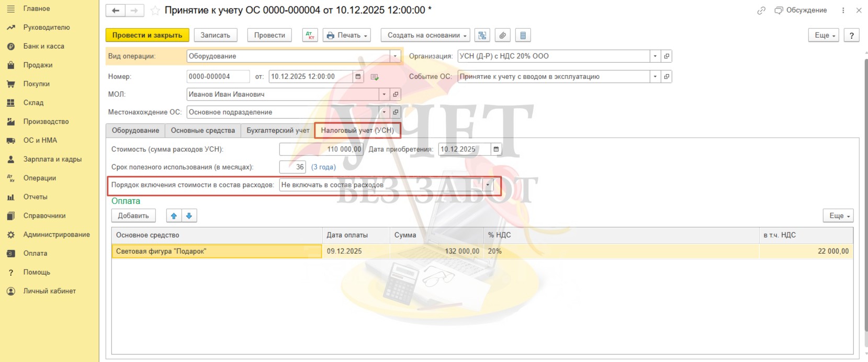Open Создать на основании dropdown
Screen dimensions: 868x362
point(425,35)
